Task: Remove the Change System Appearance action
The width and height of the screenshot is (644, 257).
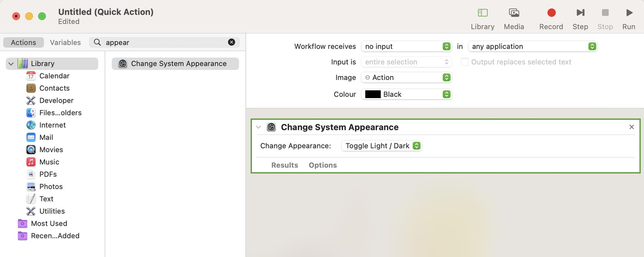Action: (x=632, y=127)
